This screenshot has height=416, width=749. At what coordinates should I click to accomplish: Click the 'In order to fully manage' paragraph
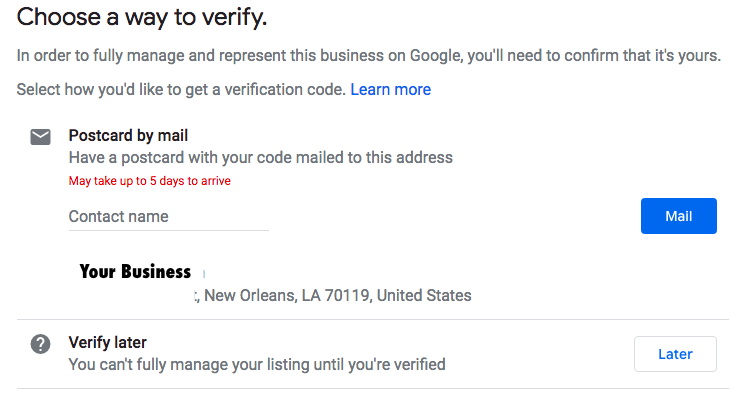[x=368, y=55]
